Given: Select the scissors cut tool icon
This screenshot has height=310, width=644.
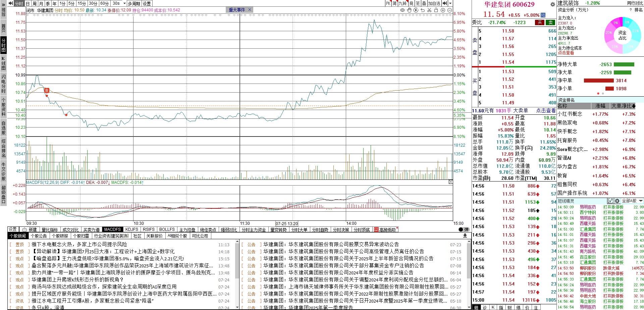Looking at the screenshot, I should [429, 10].
